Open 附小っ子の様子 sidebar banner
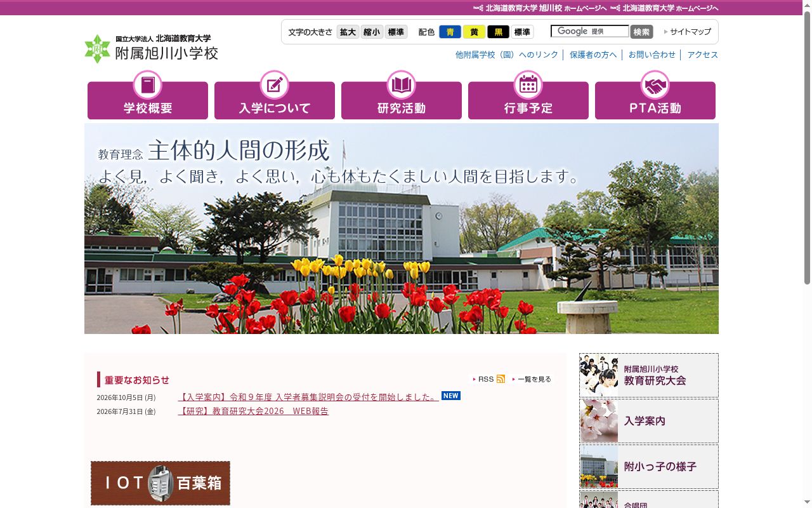The image size is (812, 508). point(649,467)
